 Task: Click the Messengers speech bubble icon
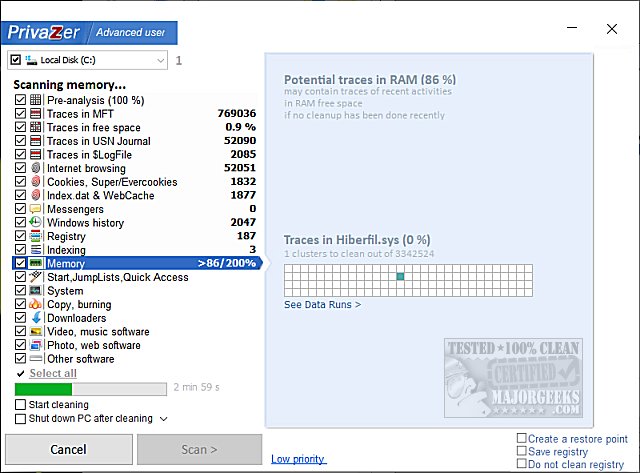36,209
